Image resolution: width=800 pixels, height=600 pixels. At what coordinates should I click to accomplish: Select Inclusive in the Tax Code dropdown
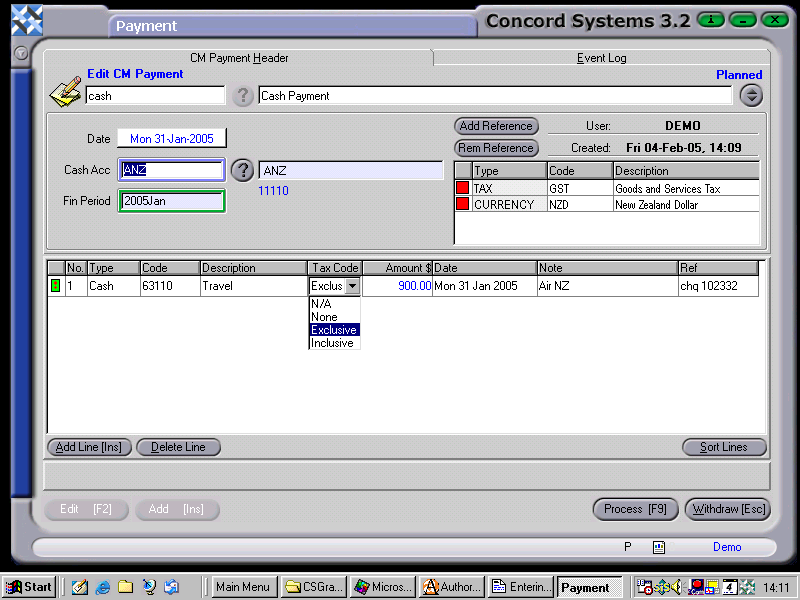pyautogui.click(x=335, y=343)
